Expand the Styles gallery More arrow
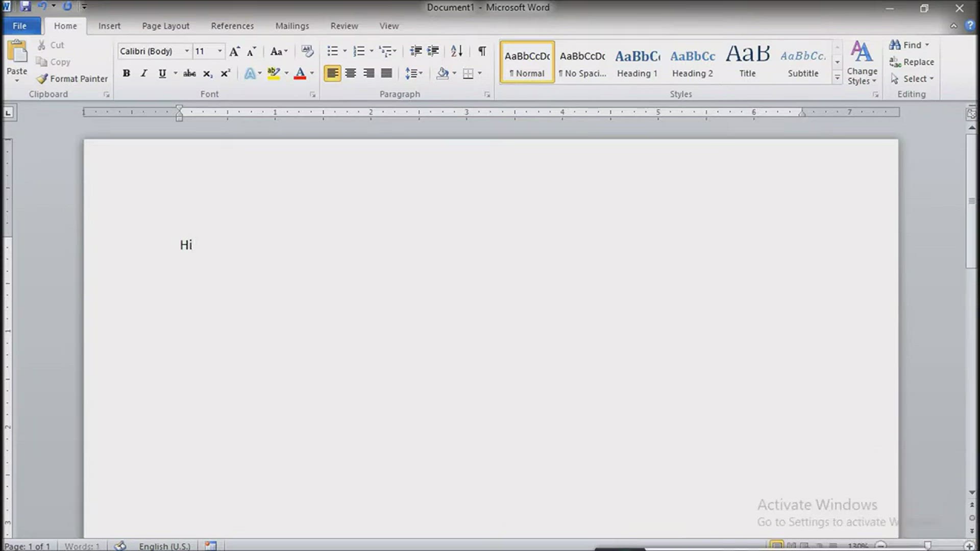The image size is (980, 551). coord(837,78)
